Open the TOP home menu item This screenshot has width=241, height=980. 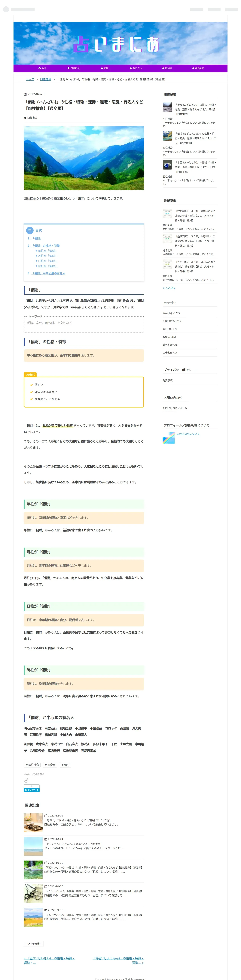coord(42,68)
